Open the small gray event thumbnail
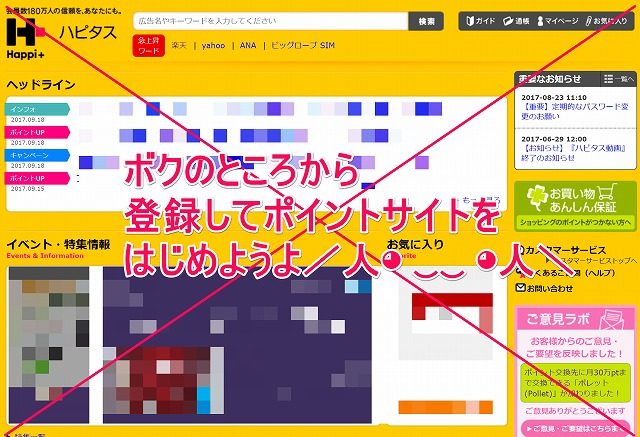The height and width of the screenshot is (437, 640). click(49, 345)
